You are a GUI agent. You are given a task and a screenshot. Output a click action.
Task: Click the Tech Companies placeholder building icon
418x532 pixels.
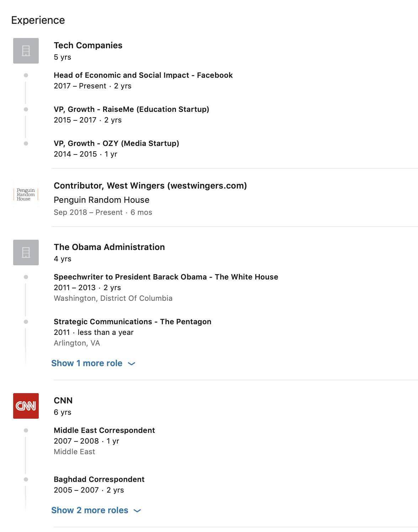26,51
